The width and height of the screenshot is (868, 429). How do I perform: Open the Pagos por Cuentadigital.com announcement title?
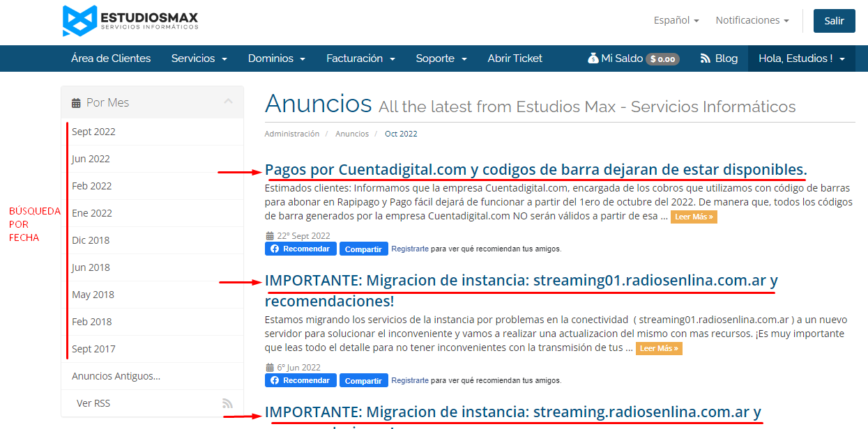pyautogui.click(x=535, y=169)
